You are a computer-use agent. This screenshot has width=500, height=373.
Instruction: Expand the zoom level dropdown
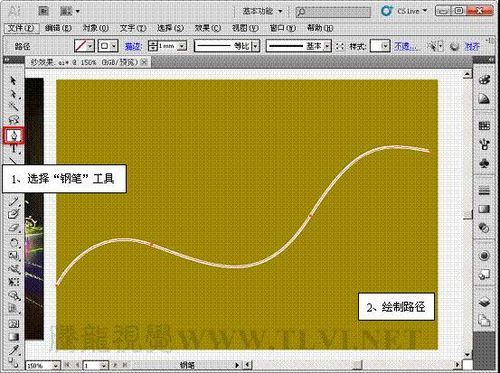coord(56,366)
